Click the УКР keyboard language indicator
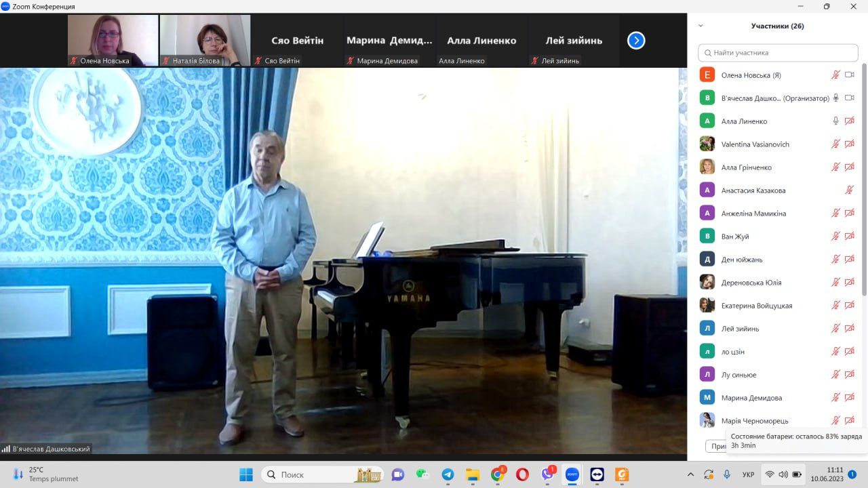The height and width of the screenshot is (488, 868). [x=749, y=474]
